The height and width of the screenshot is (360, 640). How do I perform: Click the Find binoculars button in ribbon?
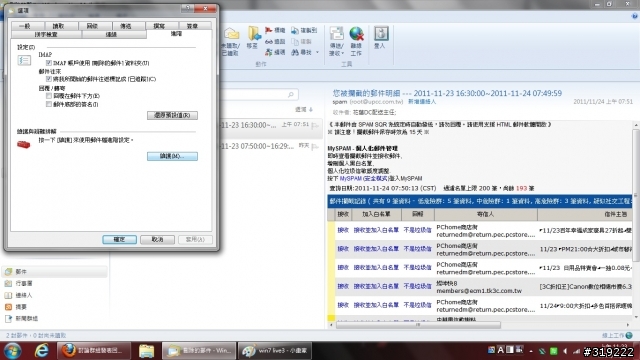(302, 52)
